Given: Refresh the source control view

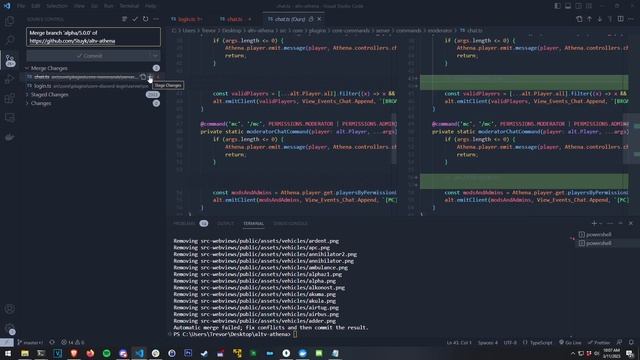Looking at the screenshot, I should coord(145,19).
